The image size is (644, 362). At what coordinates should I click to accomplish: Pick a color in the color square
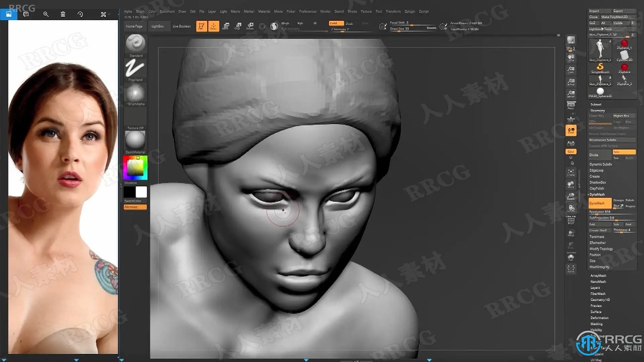click(x=135, y=167)
